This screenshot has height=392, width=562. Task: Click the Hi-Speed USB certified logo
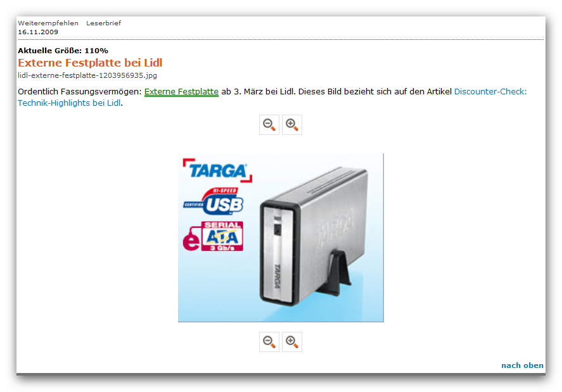pyautogui.click(x=214, y=201)
